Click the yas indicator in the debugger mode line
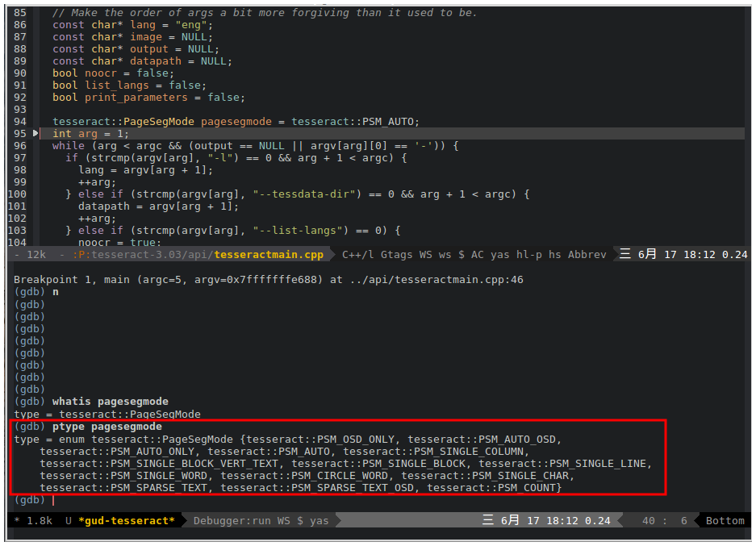This screenshot has width=756, height=546. [x=320, y=520]
